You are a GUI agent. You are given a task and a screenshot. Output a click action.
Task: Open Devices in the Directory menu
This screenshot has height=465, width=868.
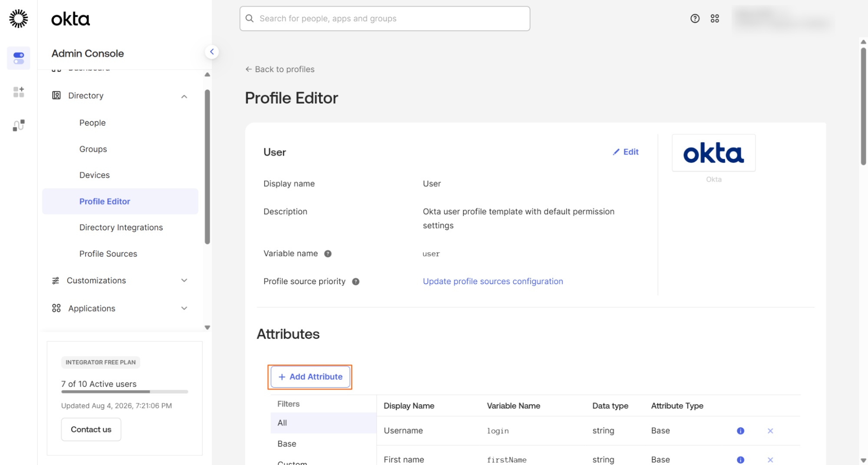(x=95, y=175)
